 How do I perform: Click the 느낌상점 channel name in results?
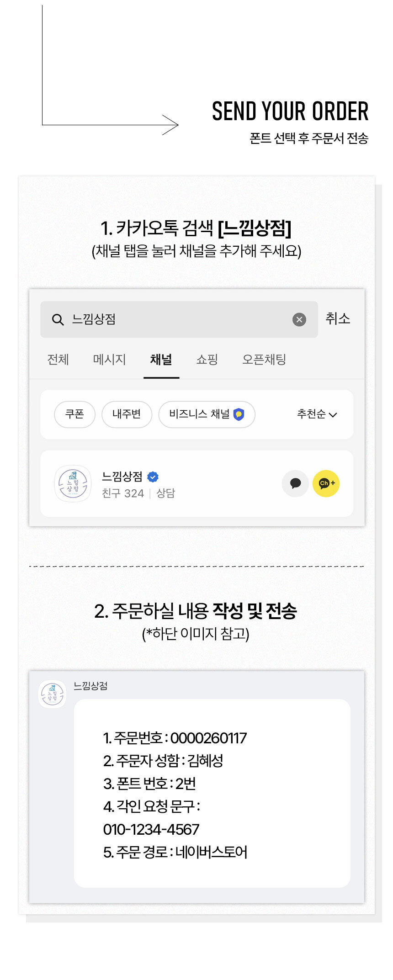click(x=122, y=477)
